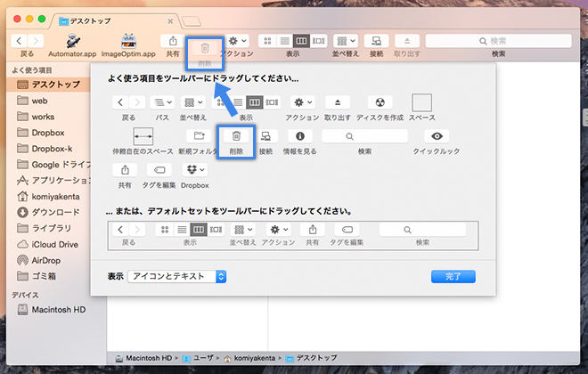This screenshot has width=588, height=374.
Task: Click the タグを編集 tag icon in the palette
Action: click(159, 170)
